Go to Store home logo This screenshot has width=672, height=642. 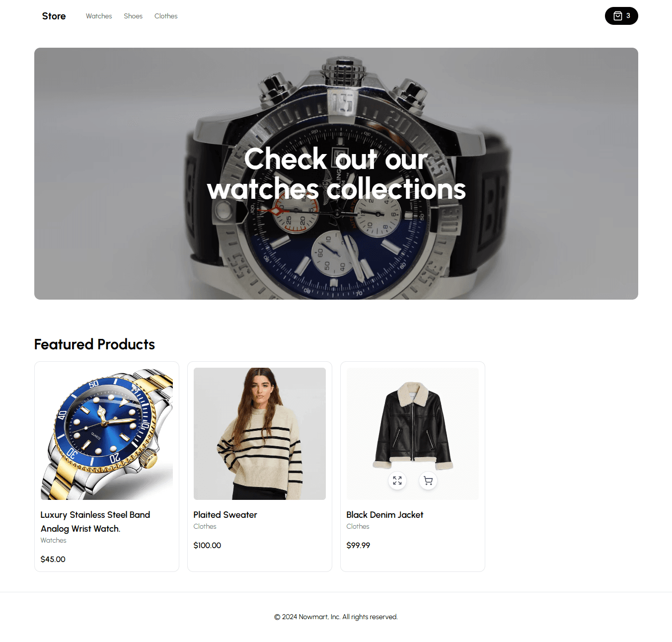click(54, 16)
